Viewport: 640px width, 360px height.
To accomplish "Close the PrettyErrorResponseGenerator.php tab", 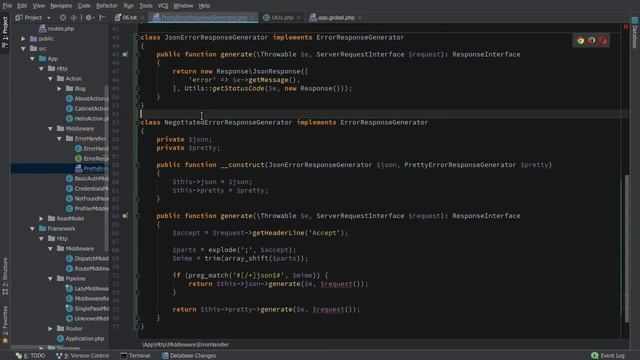I will [x=253, y=18].
